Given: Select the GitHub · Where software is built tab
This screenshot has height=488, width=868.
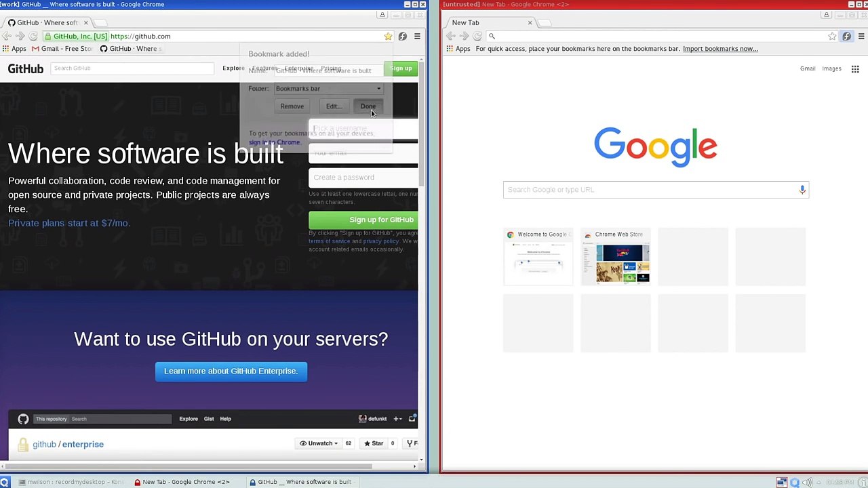Looking at the screenshot, I should coord(46,23).
